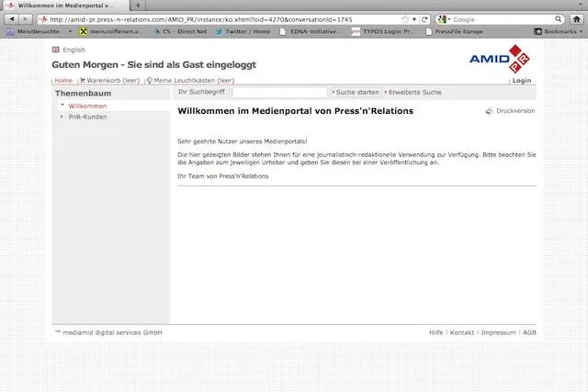Viewport: 588px width, 392px height.
Task: Open TYPO3 Login bookmark
Action: (381, 31)
